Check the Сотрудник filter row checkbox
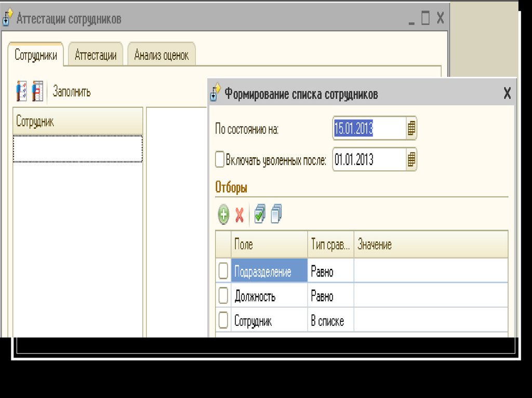Screen dimensions: 532x398 pos(223,321)
